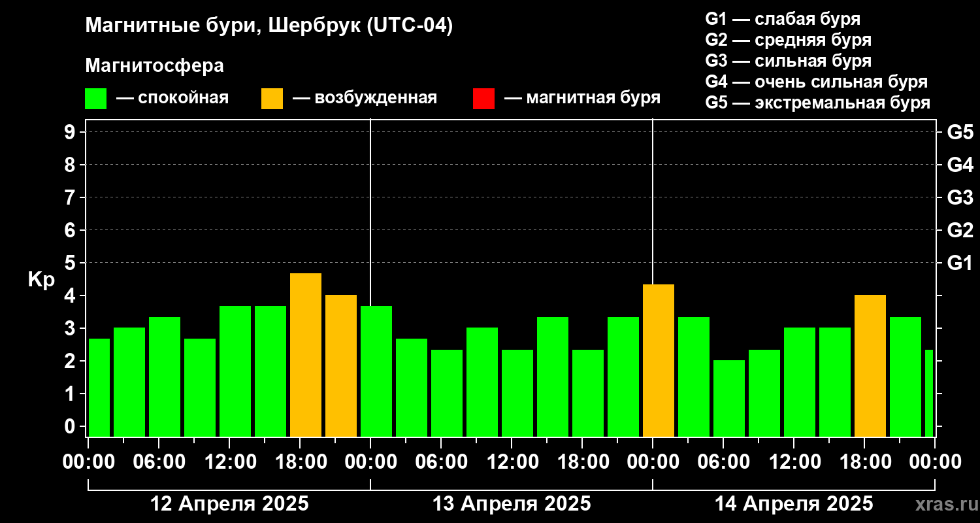Screen dimensions: 980x523
Task: Click the 'G5 — экстремальная буря' line
Action: (818, 103)
